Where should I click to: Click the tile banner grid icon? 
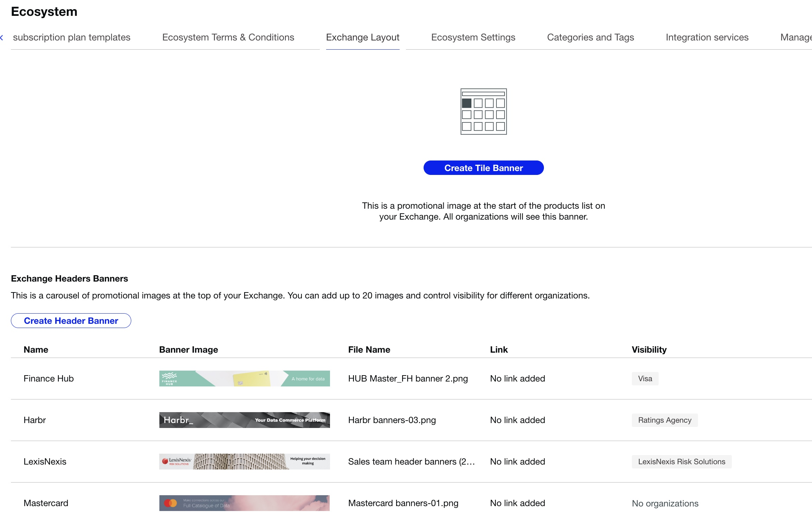(483, 112)
